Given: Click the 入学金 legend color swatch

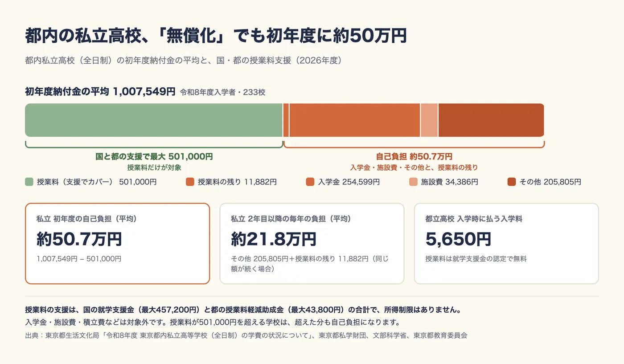Looking at the screenshot, I should (310, 182).
